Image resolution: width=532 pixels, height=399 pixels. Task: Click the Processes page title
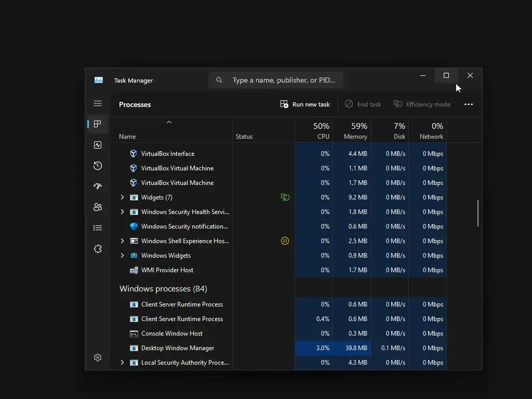pos(135,104)
